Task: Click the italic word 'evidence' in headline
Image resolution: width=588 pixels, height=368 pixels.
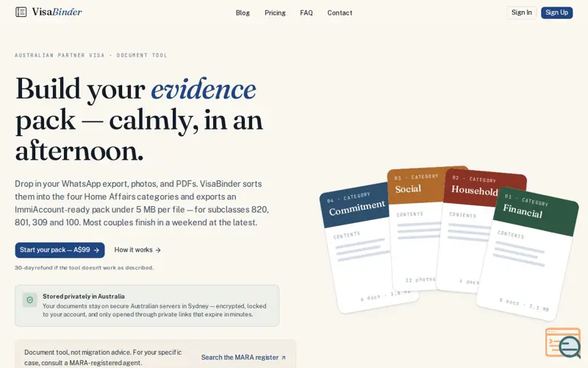Action: coord(204,89)
